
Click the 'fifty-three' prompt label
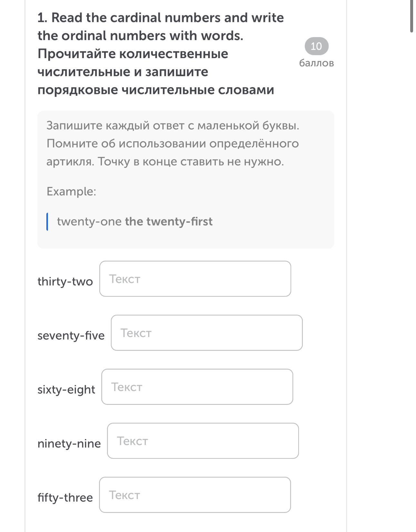pos(65,497)
